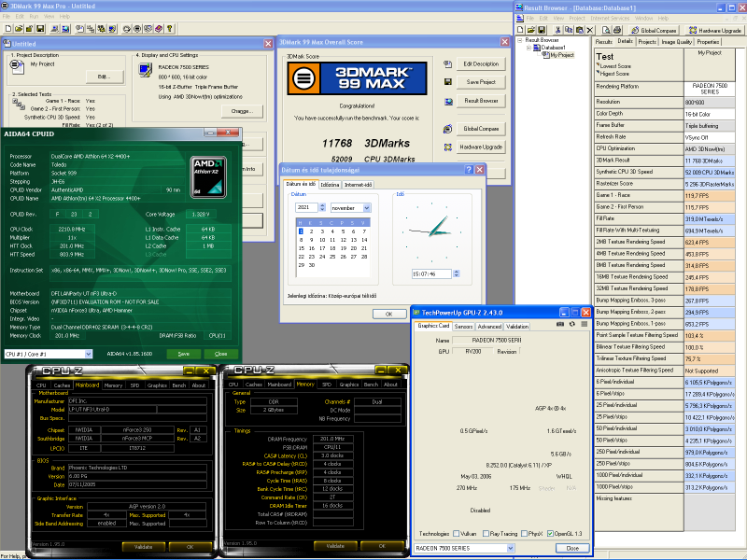The height and width of the screenshot is (560, 747).
Task: Click icon beside Result Browser button in score window
Action: click(x=448, y=101)
